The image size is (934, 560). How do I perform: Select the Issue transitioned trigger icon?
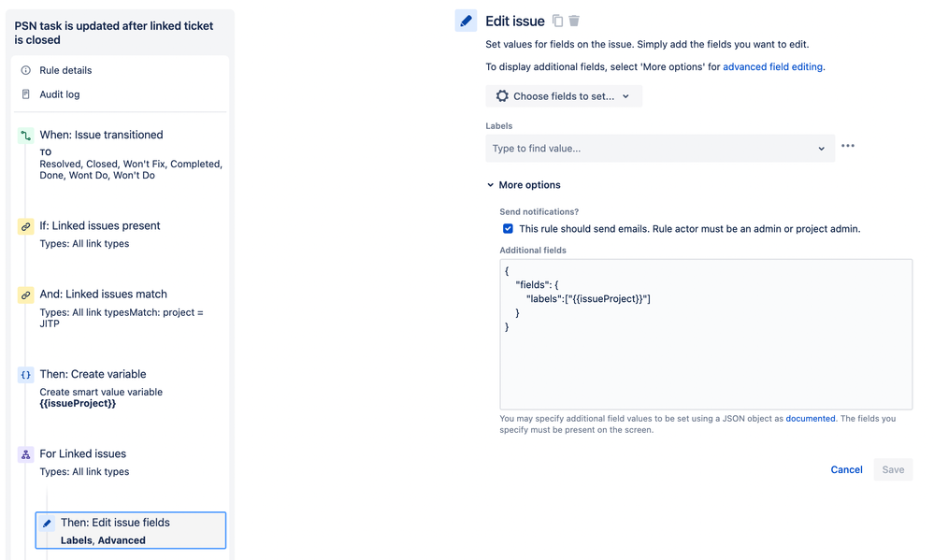pos(25,135)
